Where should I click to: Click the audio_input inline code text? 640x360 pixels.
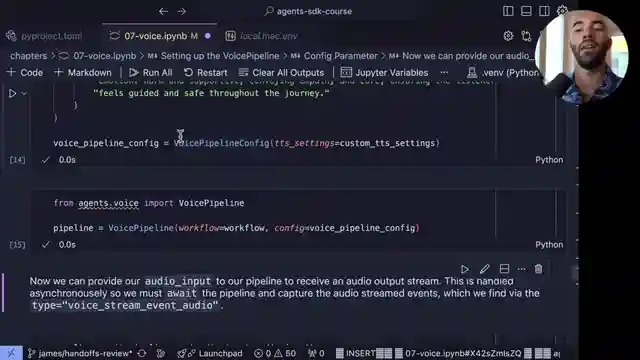(178, 281)
